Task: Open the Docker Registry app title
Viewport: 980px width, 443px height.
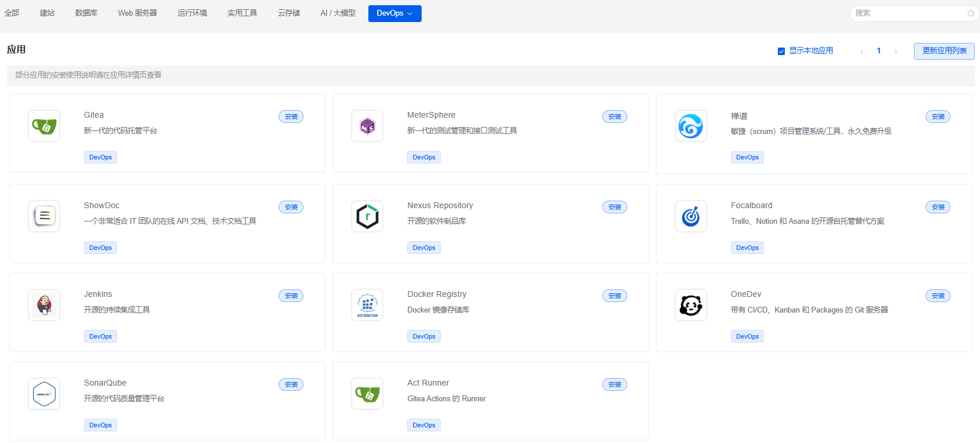Action: tap(437, 294)
